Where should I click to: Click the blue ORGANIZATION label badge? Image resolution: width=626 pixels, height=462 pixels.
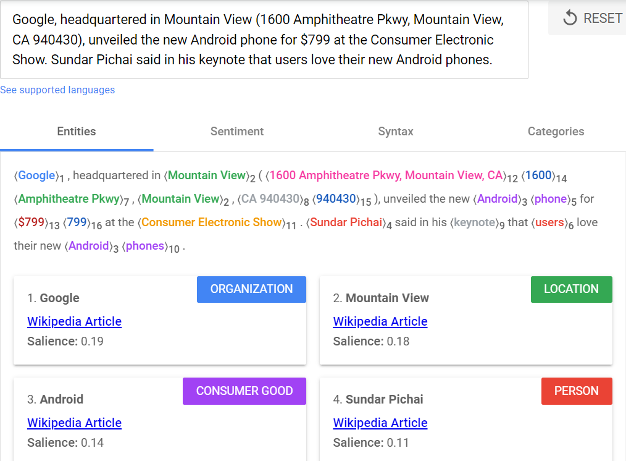click(x=251, y=289)
